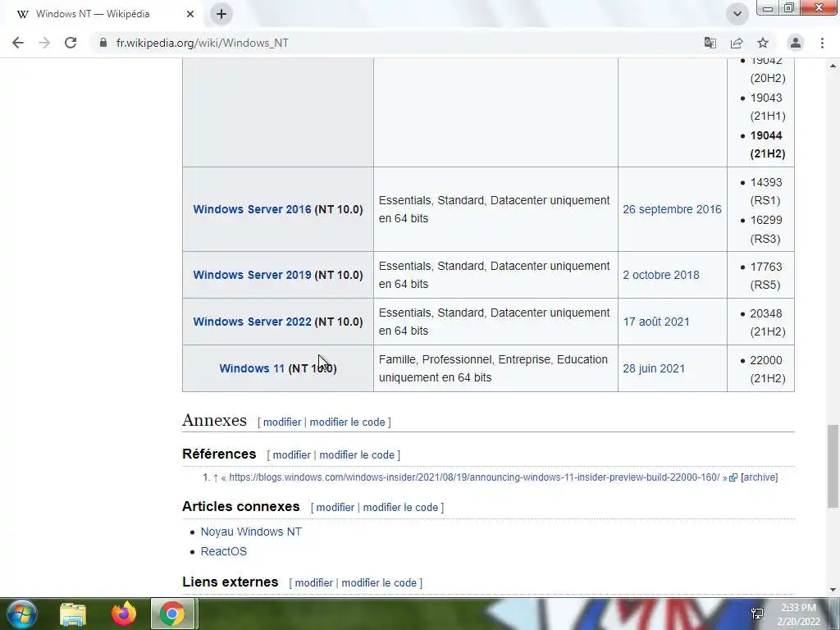Select the 20348 (21H2) build text

(x=767, y=322)
